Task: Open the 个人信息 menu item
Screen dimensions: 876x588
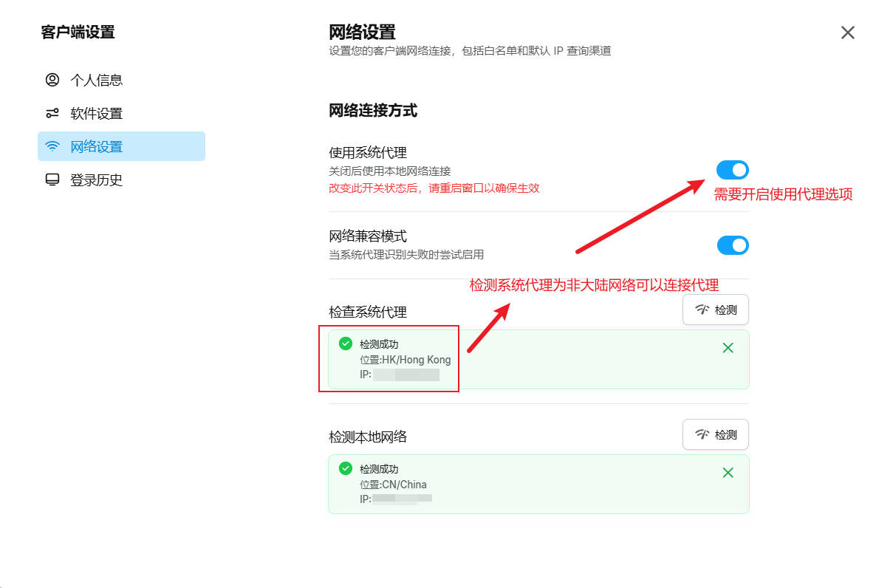Action: click(96, 80)
